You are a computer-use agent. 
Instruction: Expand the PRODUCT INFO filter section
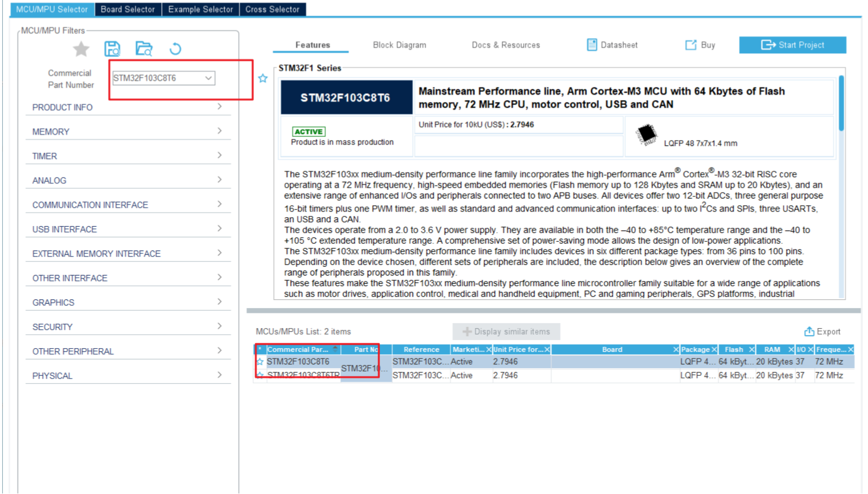coord(128,107)
